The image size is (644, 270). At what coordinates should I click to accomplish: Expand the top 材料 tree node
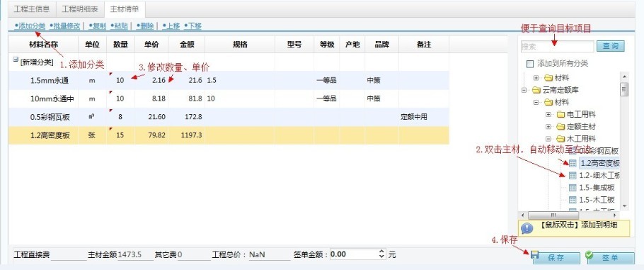(536, 77)
